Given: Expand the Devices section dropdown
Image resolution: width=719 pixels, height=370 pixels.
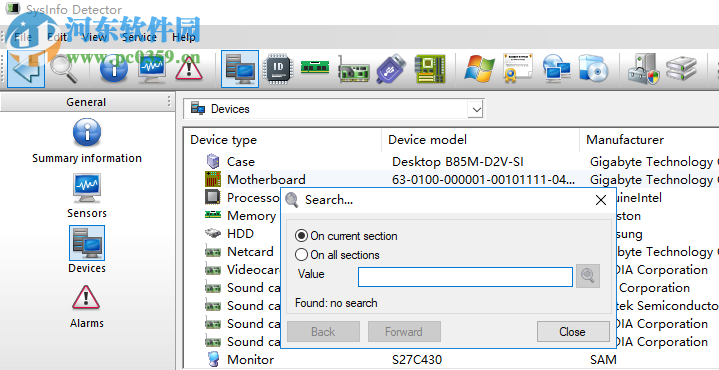Looking at the screenshot, I should (476, 110).
